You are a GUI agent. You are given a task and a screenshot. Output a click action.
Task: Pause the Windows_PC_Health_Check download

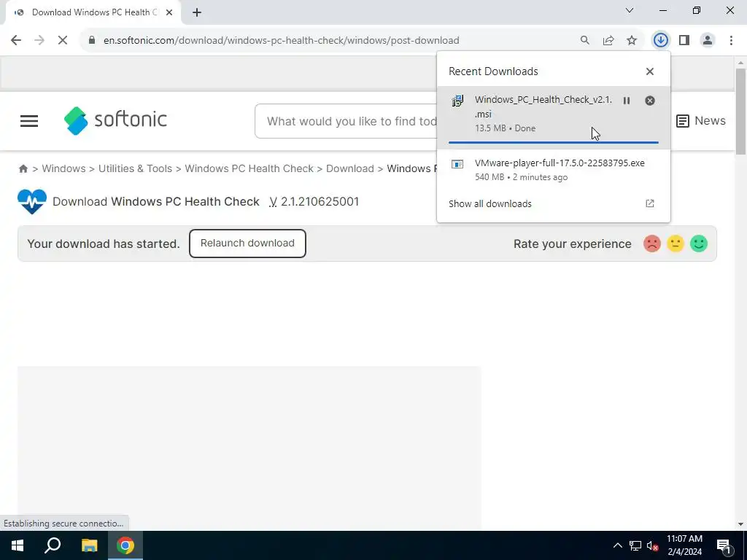pyautogui.click(x=627, y=101)
